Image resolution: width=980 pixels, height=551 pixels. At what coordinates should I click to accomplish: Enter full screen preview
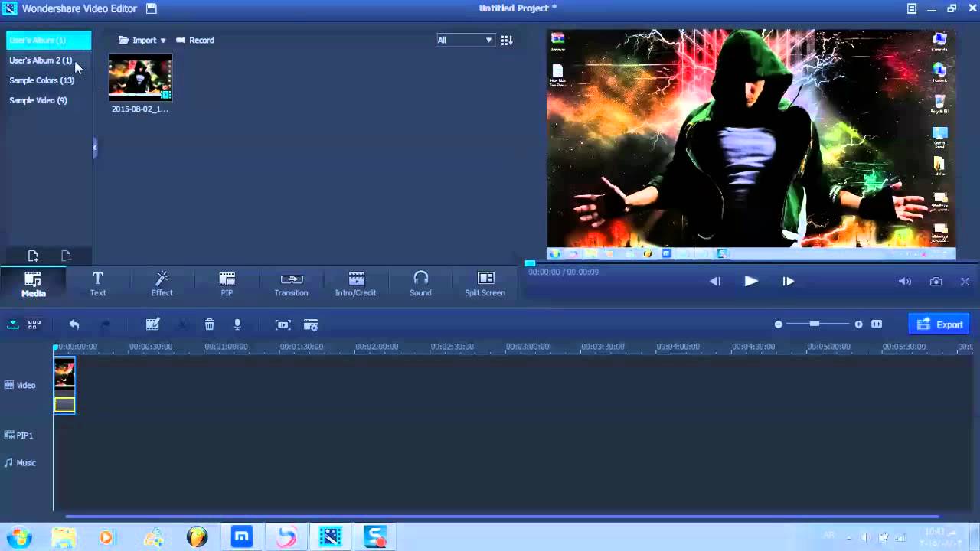tap(965, 282)
